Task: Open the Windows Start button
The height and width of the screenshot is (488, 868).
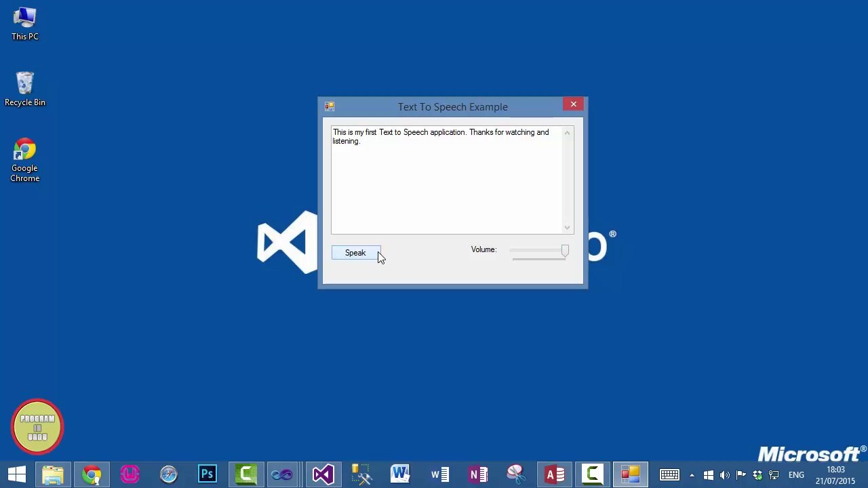Action: point(17,474)
